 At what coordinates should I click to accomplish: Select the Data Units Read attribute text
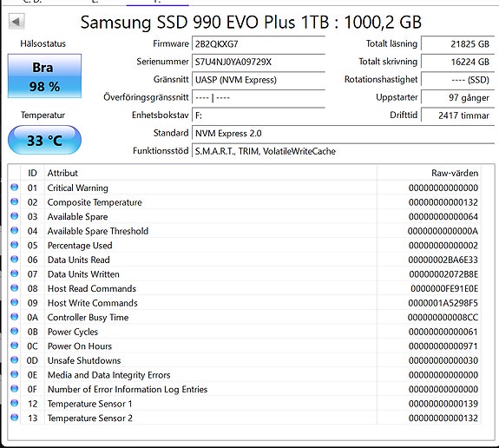79,260
